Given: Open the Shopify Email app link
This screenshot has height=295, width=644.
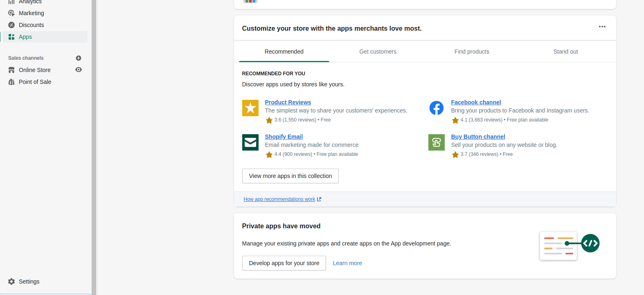Looking at the screenshot, I should click(x=284, y=137).
